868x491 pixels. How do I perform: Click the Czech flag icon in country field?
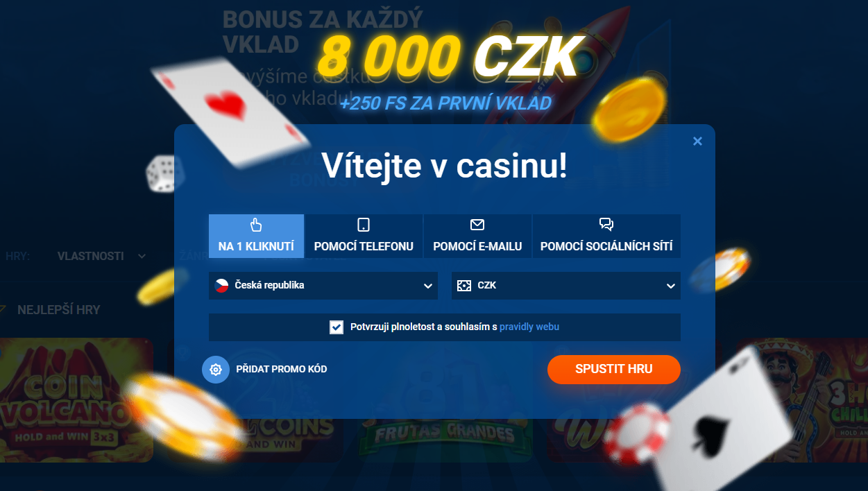(x=222, y=285)
